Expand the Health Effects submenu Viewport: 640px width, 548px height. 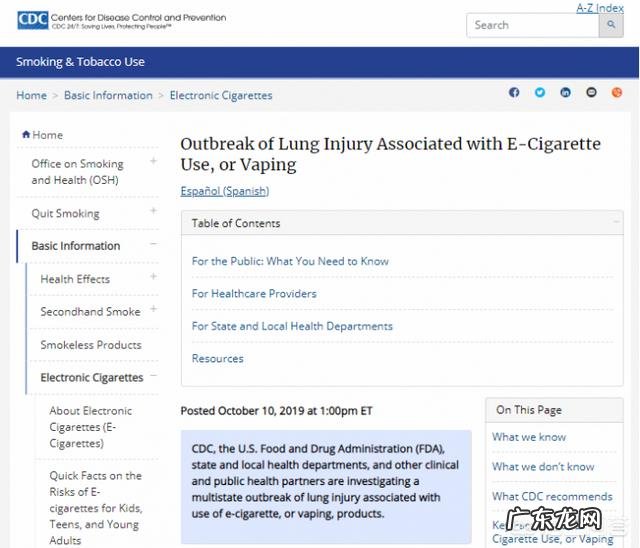click(153, 276)
